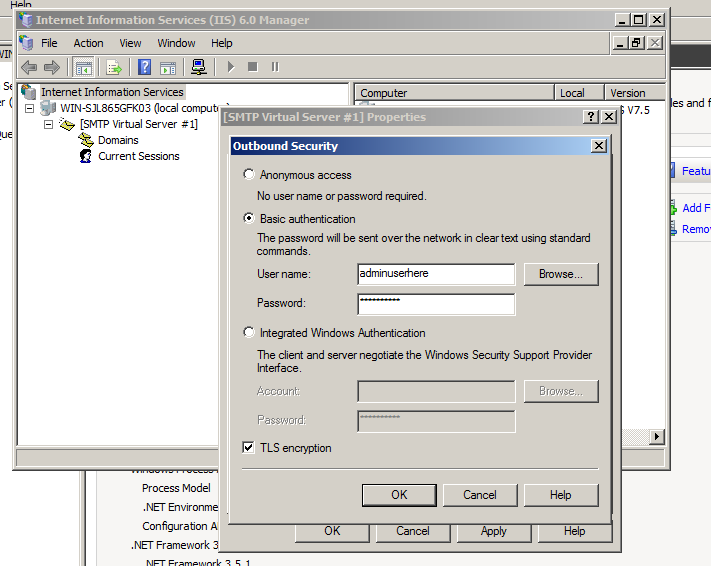
Task: Select Internet Information Services root icon
Action: click(x=29, y=92)
